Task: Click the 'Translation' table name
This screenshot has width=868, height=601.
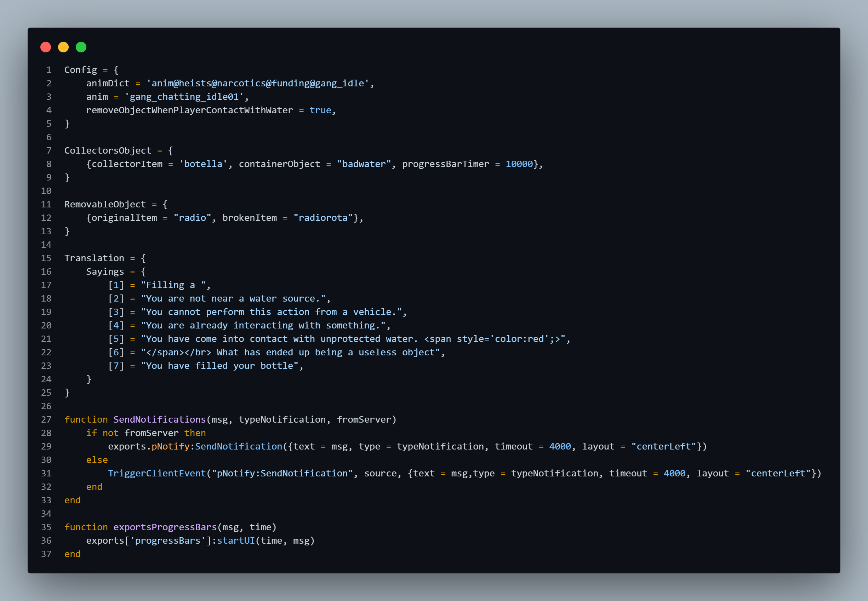Action: coord(94,258)
